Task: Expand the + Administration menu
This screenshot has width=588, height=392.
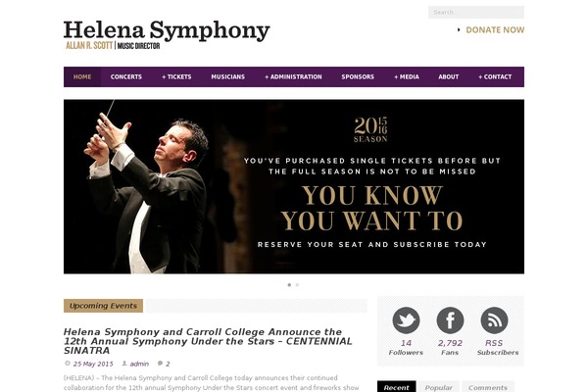Action: (293, 76)
